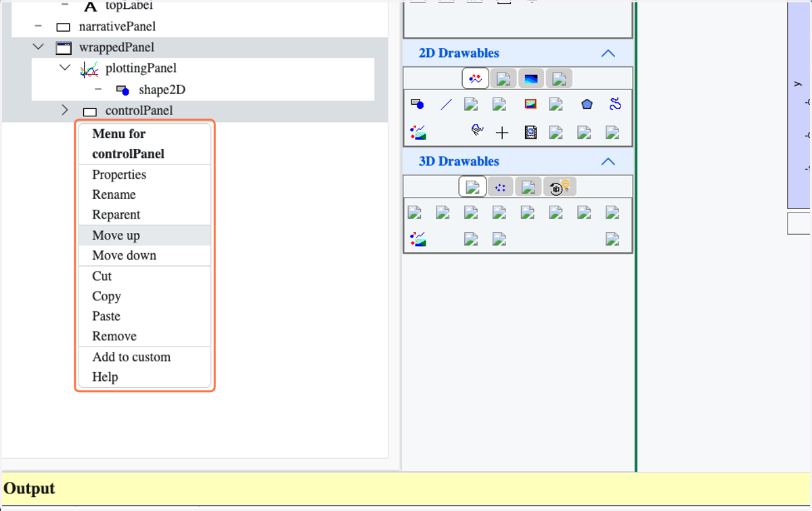Choose Rename from the context menu

pos(145,195)
